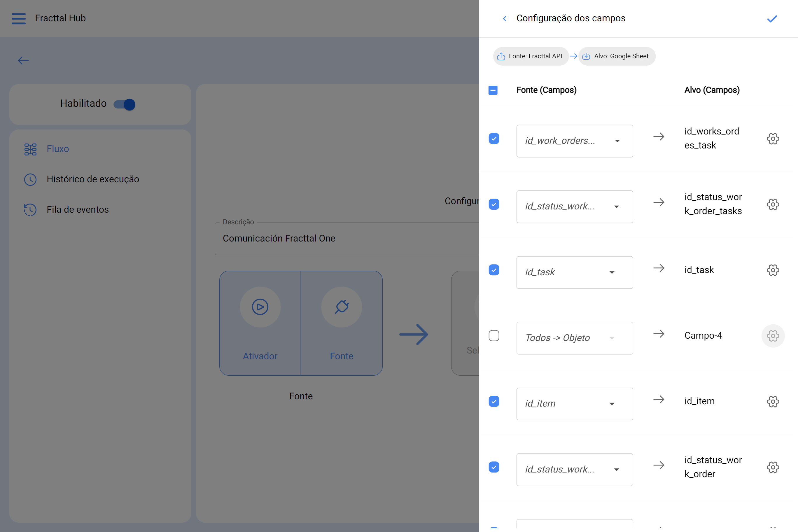
Task: Click the Fonte: Fracttal API chip
Action: 531,56
